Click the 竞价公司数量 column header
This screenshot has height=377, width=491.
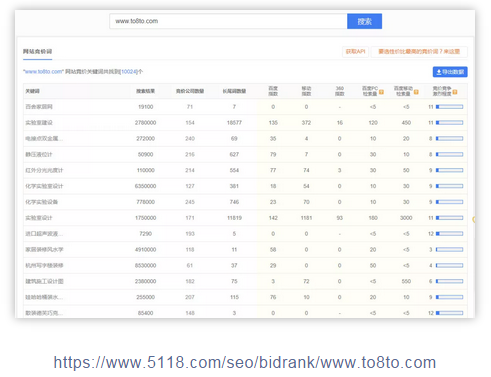coord(190,91)
